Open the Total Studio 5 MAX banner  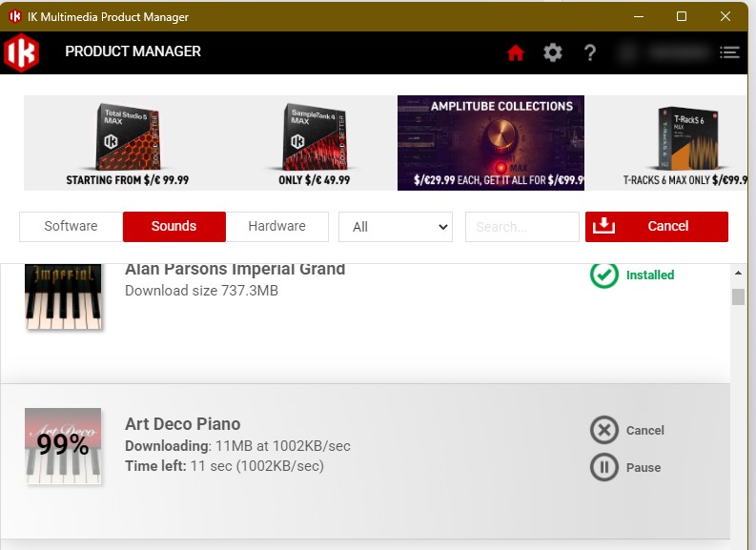[x=117, y=143]
